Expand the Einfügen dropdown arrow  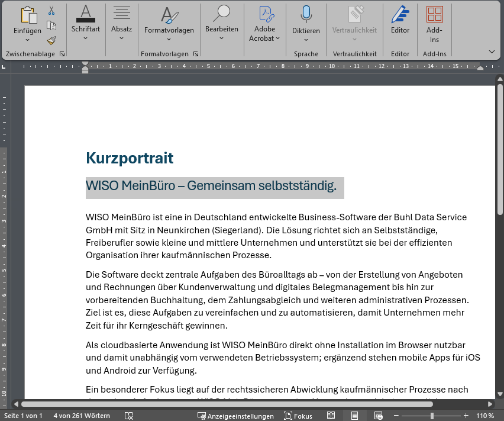pos(27,40)
